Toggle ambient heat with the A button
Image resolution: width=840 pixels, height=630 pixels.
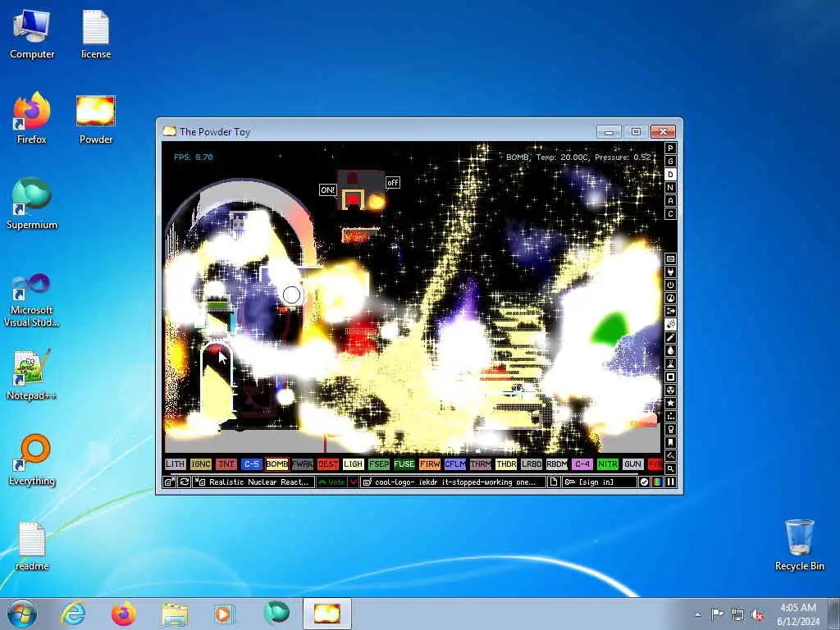click(x=670, y=200)
